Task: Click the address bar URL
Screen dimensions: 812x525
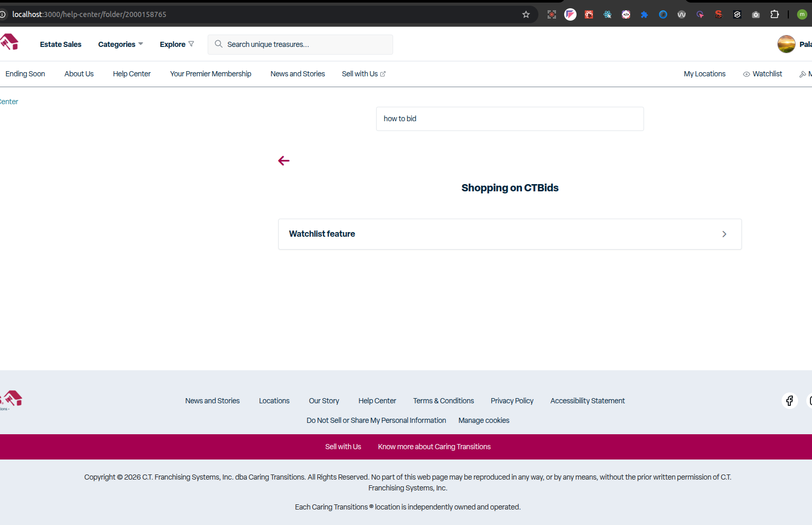Action: (89, 14)
